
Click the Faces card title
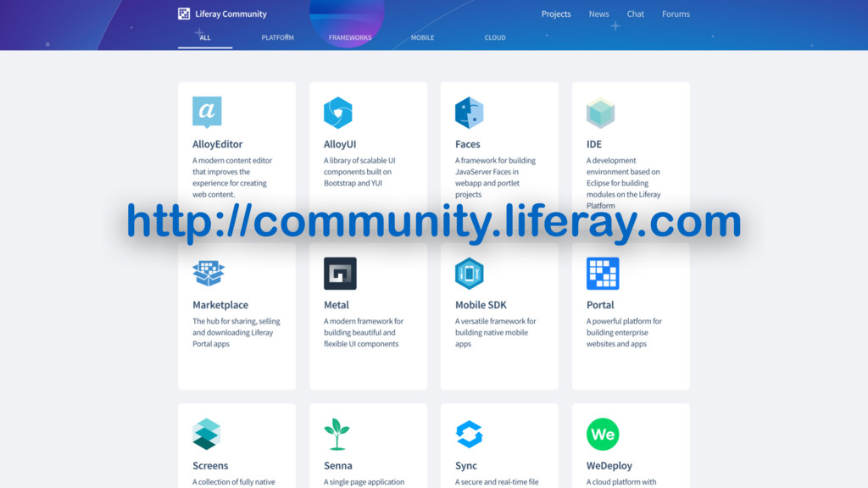coord(468,144)
